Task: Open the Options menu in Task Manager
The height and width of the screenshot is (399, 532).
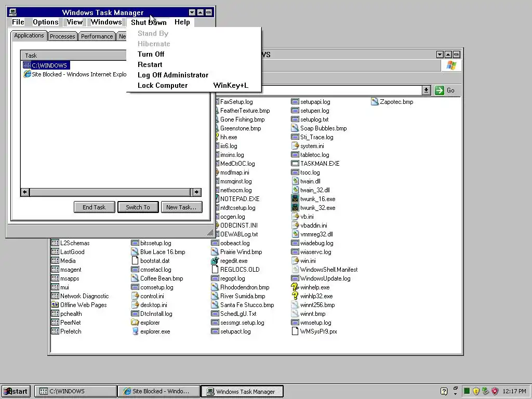Action: (46, 22)
